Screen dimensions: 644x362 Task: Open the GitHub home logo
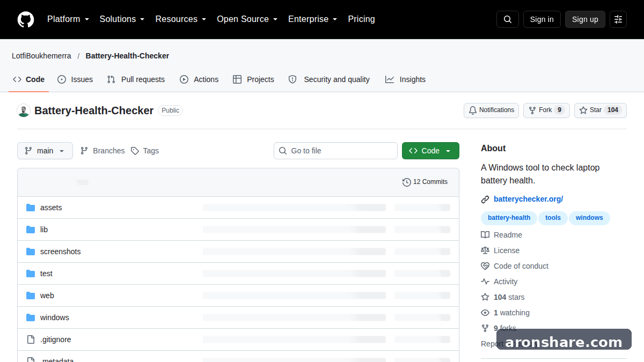(26, 19)
